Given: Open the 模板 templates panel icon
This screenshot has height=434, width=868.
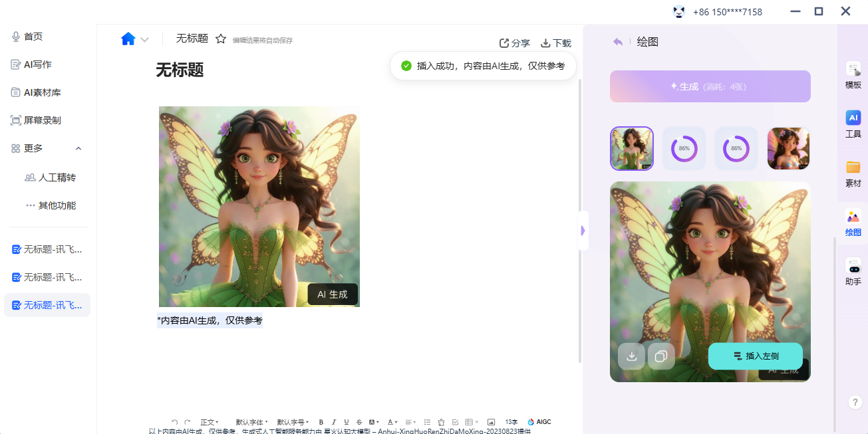Looking at the screenshot, I should tap(853, 74).
